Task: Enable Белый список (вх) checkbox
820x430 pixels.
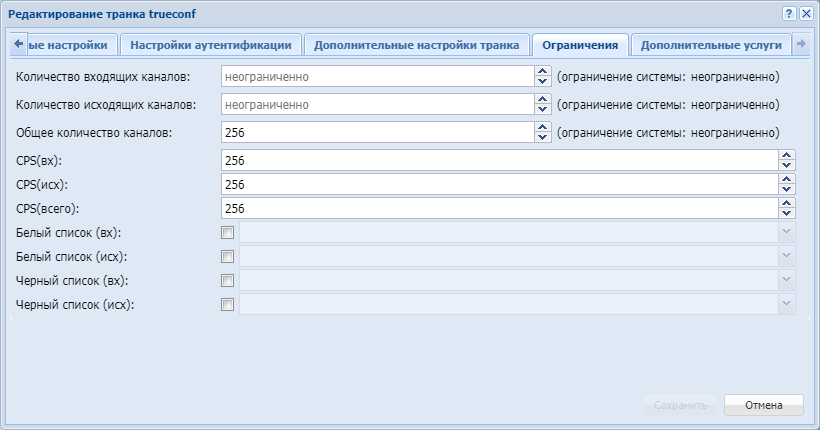Action: pos(228,233)
